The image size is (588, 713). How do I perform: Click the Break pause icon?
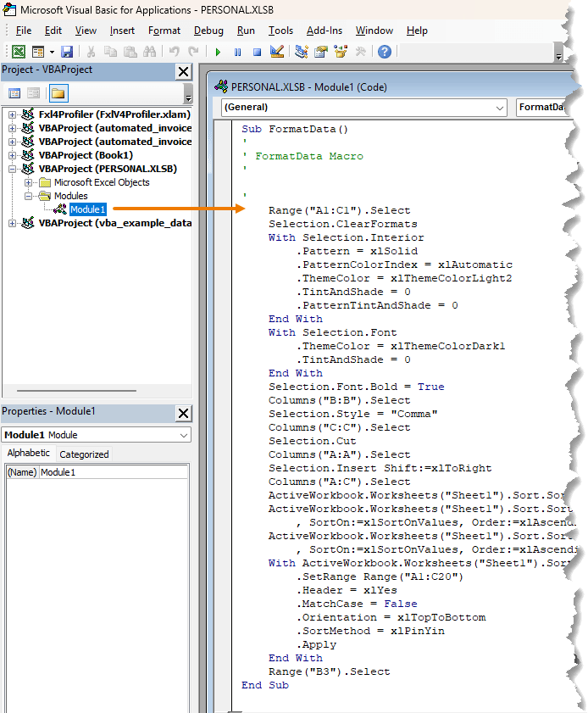click(237, 53)
